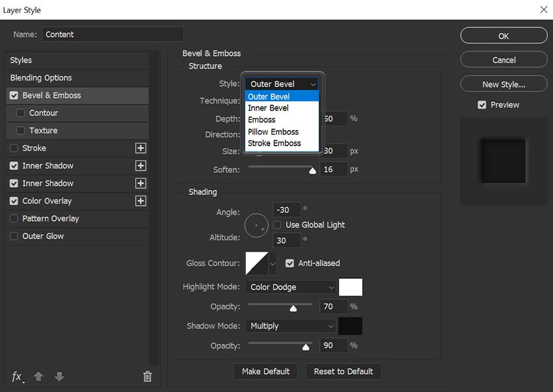553x392 pixels.
Task: Click the white Highlight Mode color swatch
Action: (x=352, y=287)
